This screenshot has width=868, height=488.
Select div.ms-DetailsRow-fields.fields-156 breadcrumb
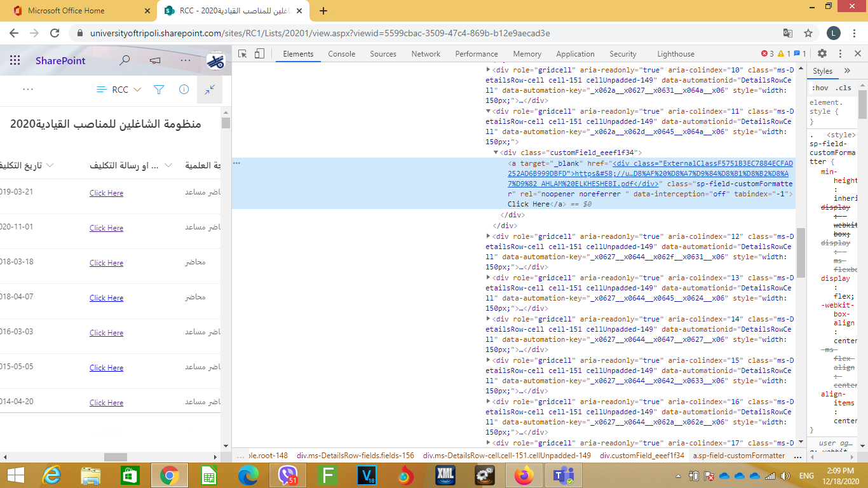[x=355, y=455]
